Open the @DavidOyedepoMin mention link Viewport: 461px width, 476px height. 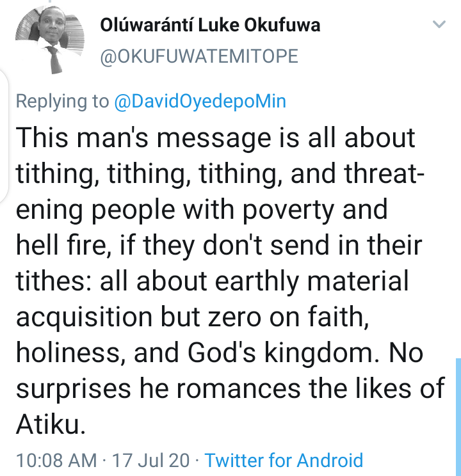pos(200,102)
